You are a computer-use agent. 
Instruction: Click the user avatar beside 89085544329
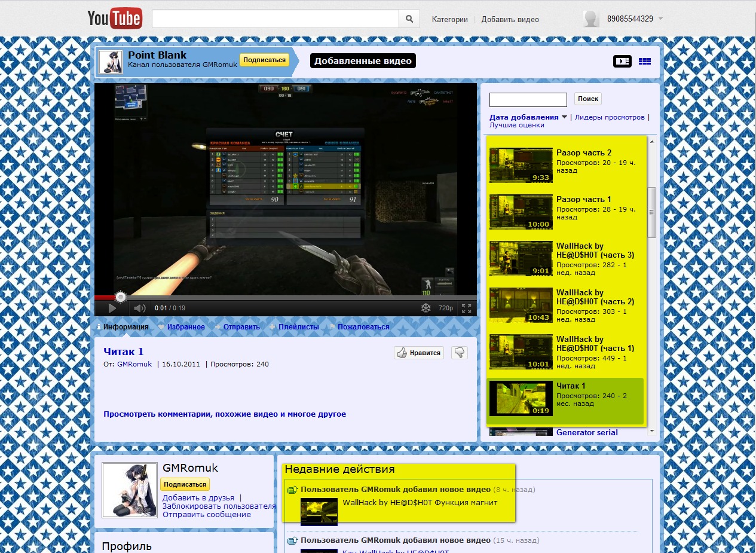pos(591,19)
